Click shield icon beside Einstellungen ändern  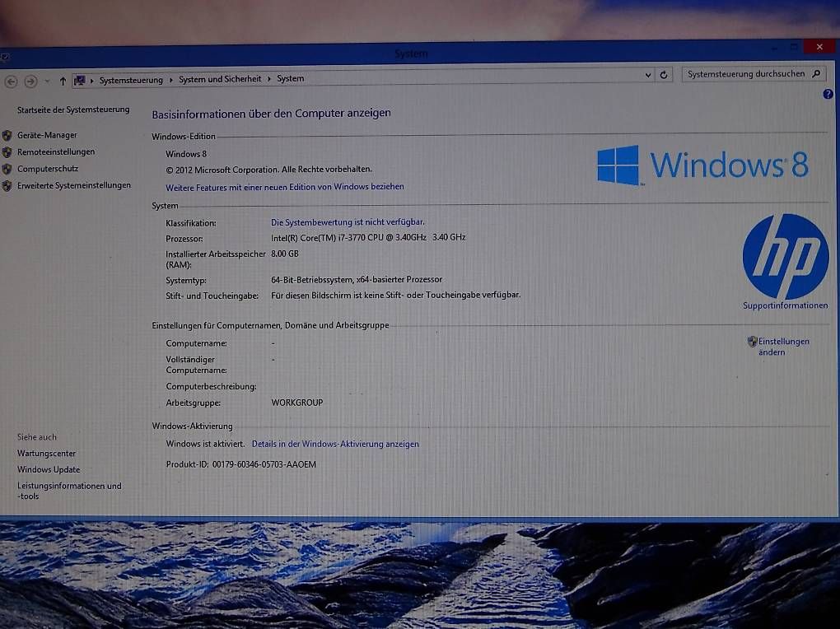point(752,342)
